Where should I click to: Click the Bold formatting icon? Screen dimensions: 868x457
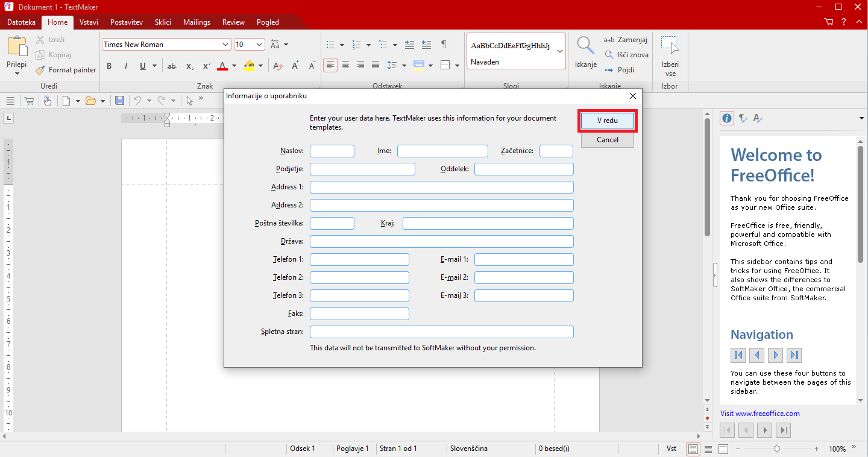click(x=109, y=66)
